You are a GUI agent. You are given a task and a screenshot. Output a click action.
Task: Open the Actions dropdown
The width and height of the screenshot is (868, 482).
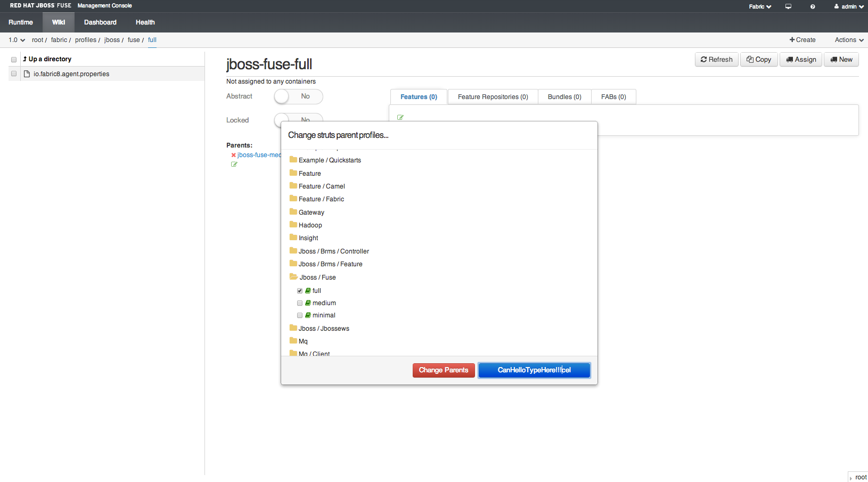849,40
